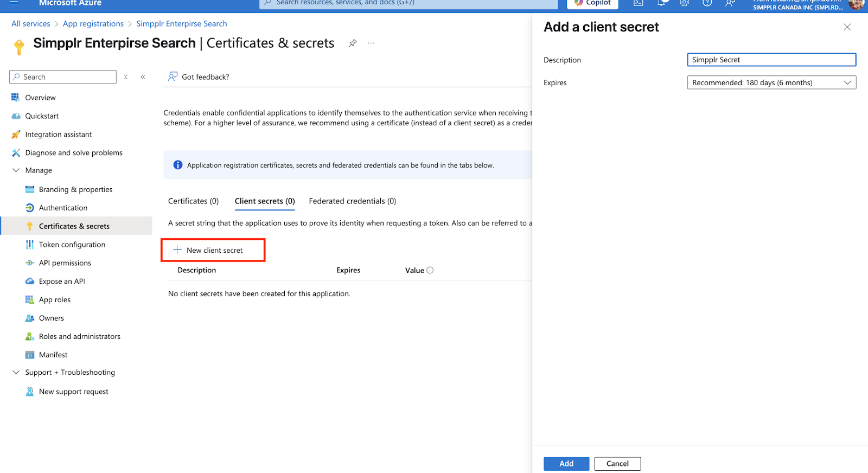Click the Add button
Image resolution: width=868 pixels, height=473 pixels.
(566, 464)
